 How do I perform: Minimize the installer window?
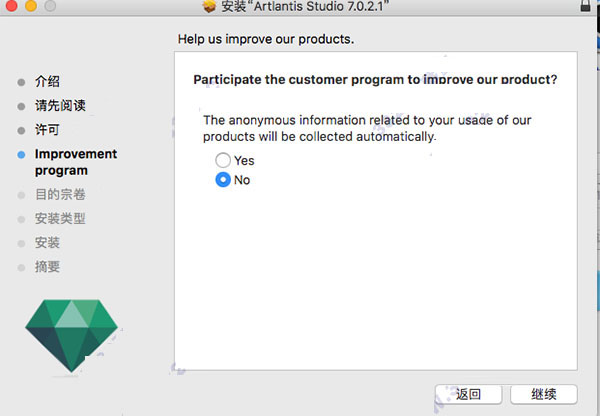29,7
